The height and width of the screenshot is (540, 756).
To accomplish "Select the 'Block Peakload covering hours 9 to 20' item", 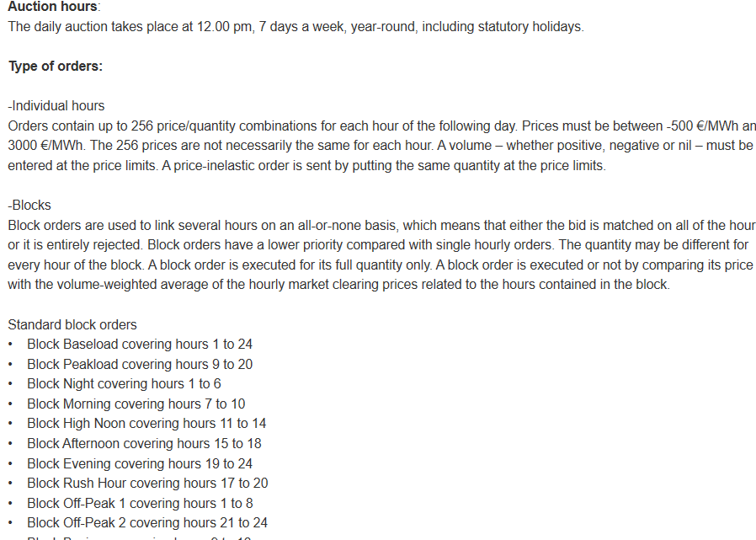I will [x=140, y=364].
